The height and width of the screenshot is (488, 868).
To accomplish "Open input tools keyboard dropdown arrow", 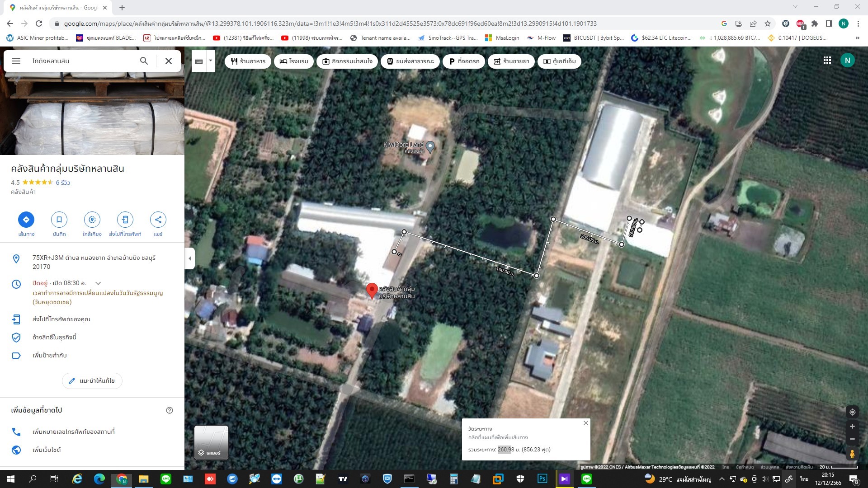I will (210, 61).
